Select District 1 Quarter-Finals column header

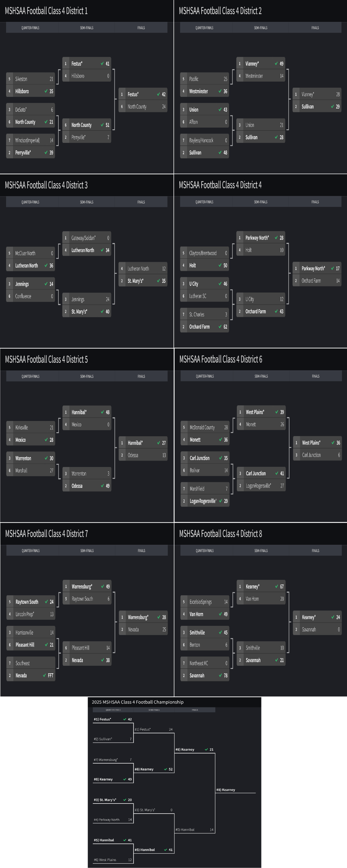tap(30, 27)
